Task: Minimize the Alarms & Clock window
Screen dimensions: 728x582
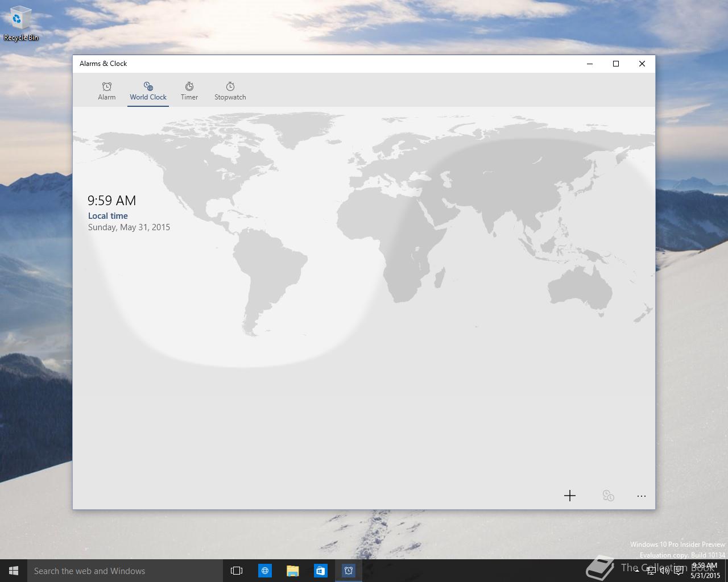Action: (590, 64)
